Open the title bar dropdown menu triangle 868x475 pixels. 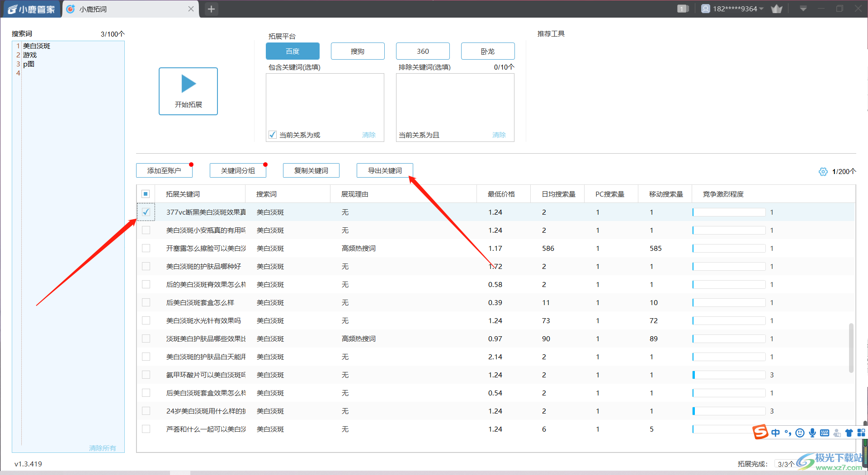803,9
